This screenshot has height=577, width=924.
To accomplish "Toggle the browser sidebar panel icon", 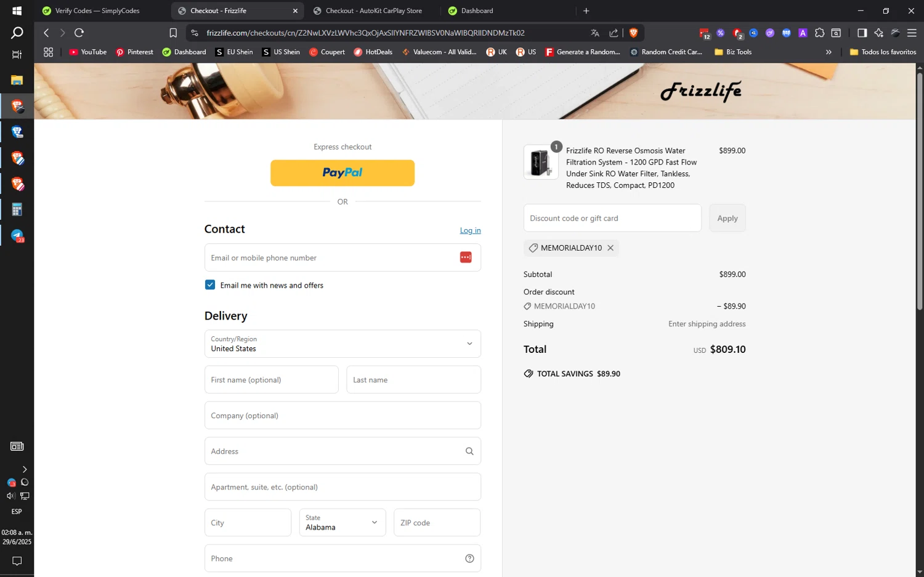I will click(x=862, y=33).
